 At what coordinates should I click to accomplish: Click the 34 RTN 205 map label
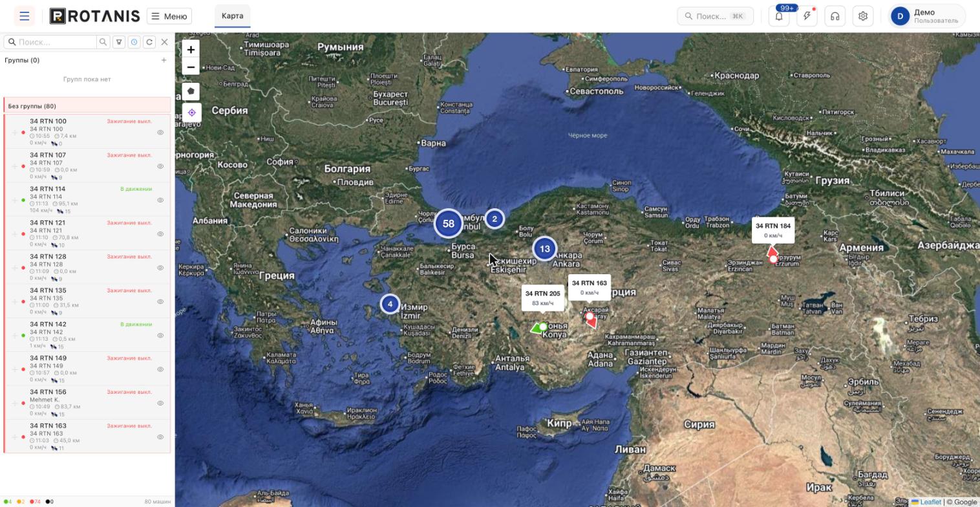(x=542, y=298)
